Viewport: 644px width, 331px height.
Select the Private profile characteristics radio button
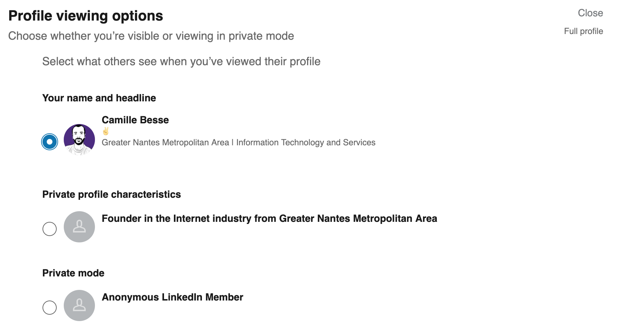coord(50,229)
